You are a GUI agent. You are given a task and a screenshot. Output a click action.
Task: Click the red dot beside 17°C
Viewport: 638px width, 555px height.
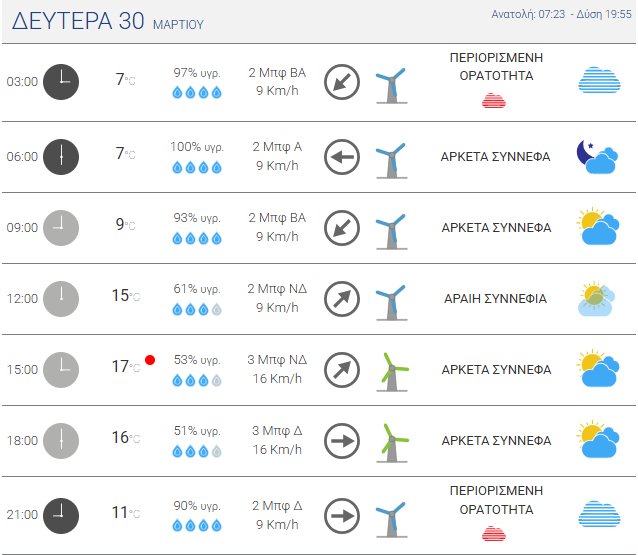(150, 360)
